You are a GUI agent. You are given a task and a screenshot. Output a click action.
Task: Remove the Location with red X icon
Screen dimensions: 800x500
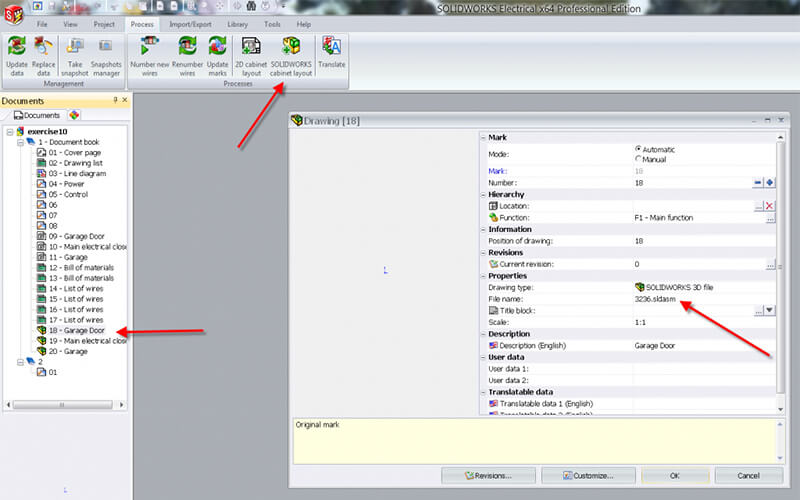pyautogui.click(x=769, y=206)
